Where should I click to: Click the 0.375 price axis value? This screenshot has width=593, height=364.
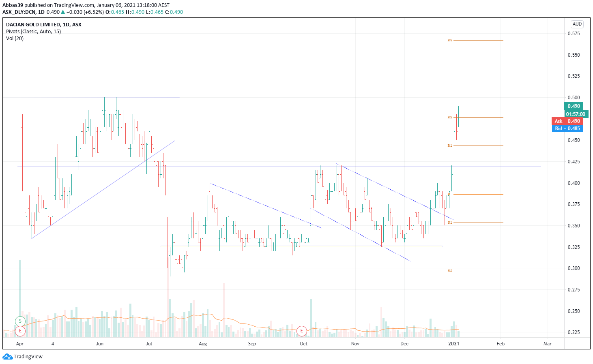click(574, 204)
